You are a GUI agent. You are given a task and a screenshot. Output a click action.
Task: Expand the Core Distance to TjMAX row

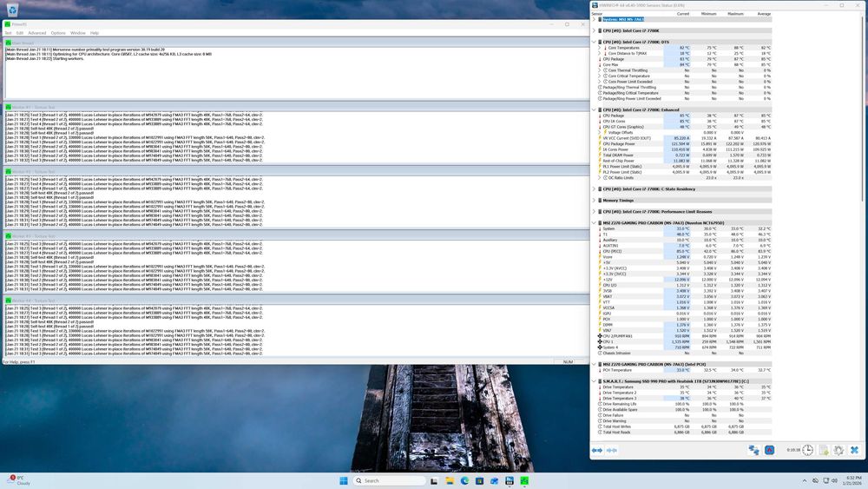599,54
